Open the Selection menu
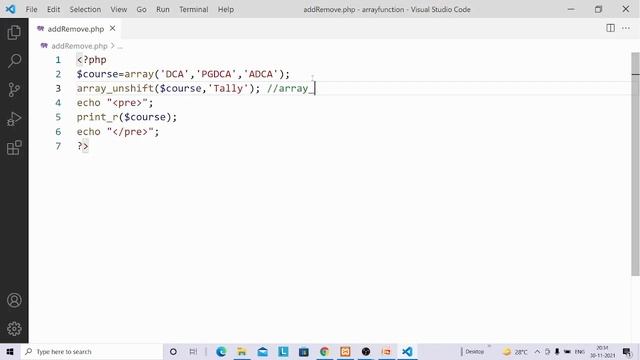 tap(85, 9)
